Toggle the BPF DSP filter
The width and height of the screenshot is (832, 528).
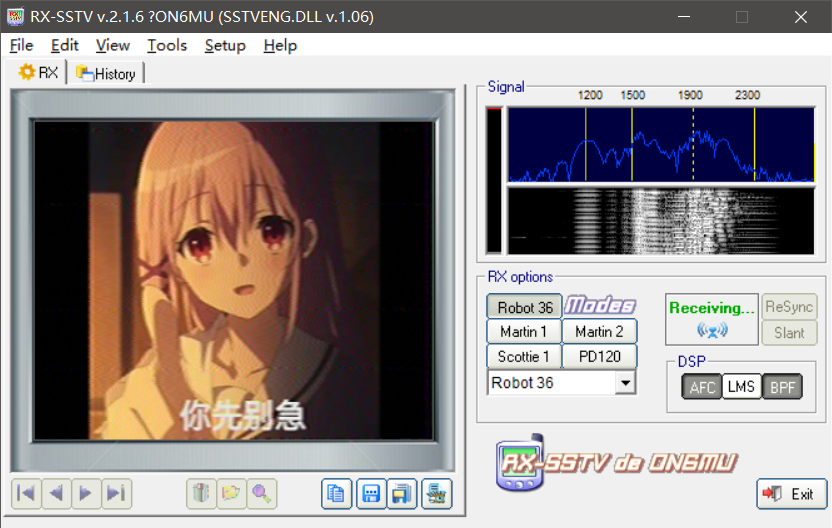782,387
